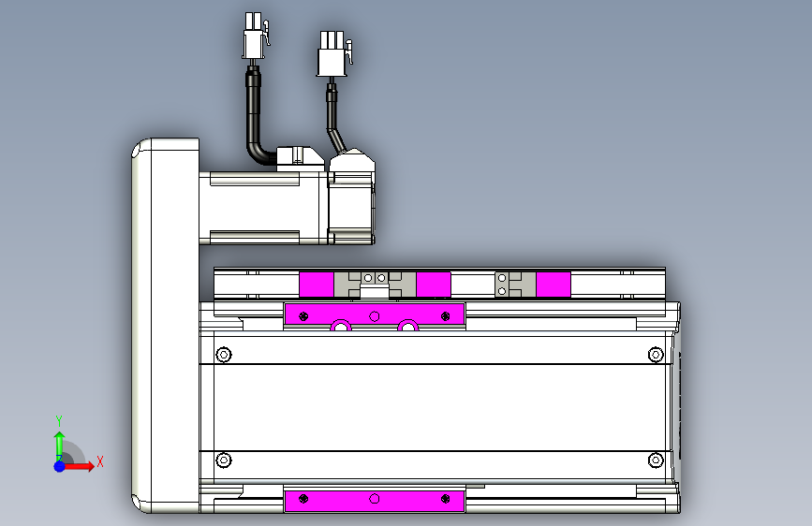Image resolution: width=812 pixels, height=526 pixels.
Task: Select gray sensor bracket with two stacked holes
Action: pos(515,285)
